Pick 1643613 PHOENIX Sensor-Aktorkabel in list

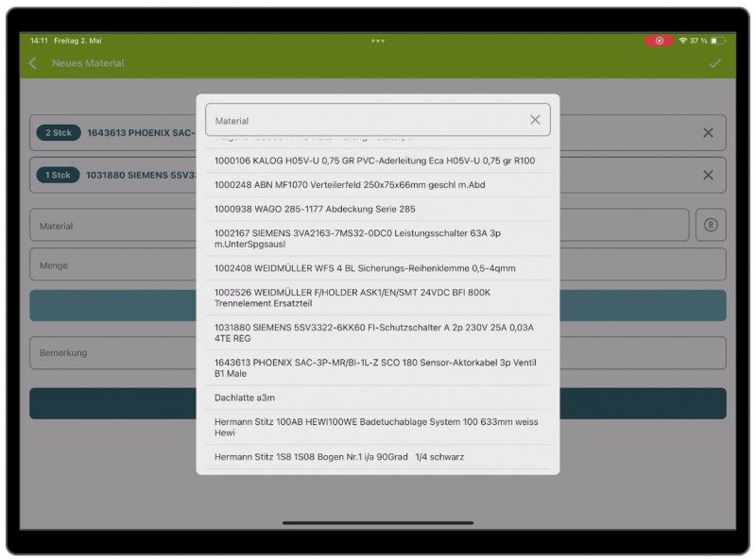tap(374, 367)
